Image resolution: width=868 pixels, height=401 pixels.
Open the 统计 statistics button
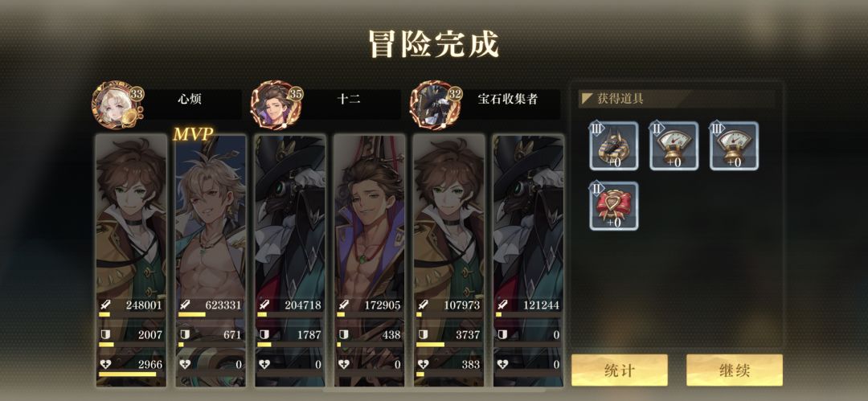[620, 370]
